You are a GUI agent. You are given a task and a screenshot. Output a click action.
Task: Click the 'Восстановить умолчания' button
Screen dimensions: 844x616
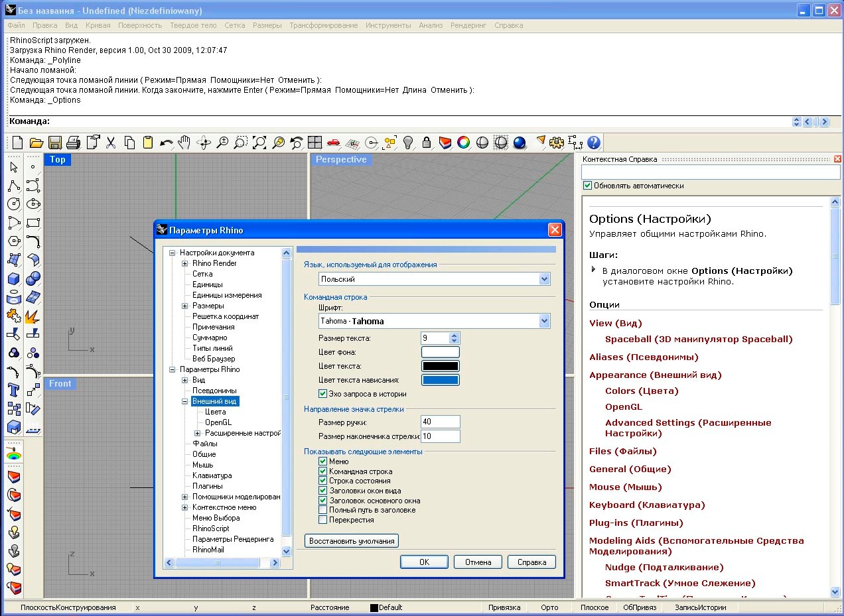[352, 541]
